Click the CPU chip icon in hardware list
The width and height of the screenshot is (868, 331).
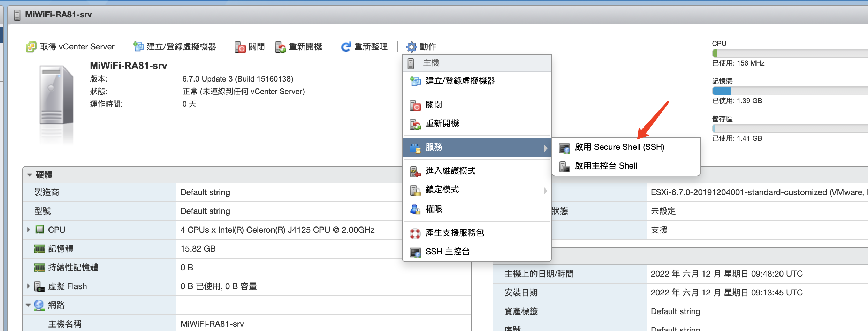tap(40, 230)
